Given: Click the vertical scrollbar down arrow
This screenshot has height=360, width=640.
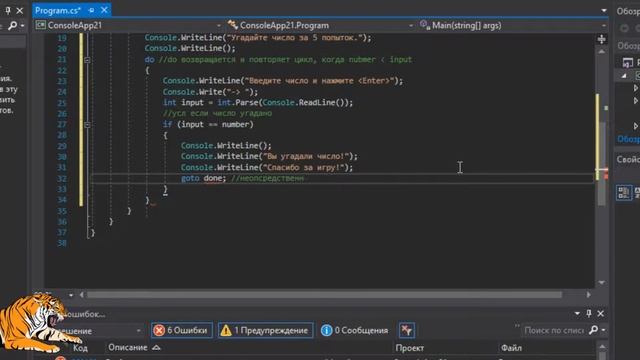Looking at the screenshot, I should click(602, 282).
